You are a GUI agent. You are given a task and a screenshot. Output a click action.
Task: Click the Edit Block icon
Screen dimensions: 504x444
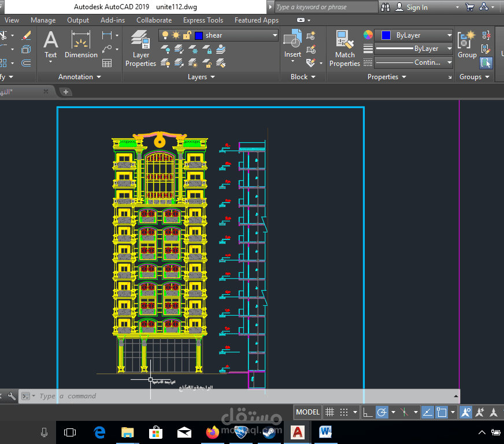click(311, 49)
